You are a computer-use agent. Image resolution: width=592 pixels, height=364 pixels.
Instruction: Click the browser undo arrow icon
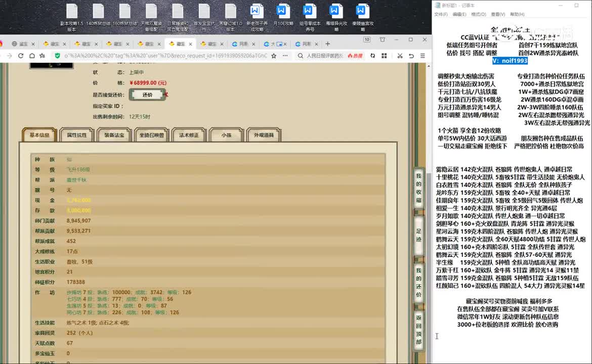click(x=411, y=56)
